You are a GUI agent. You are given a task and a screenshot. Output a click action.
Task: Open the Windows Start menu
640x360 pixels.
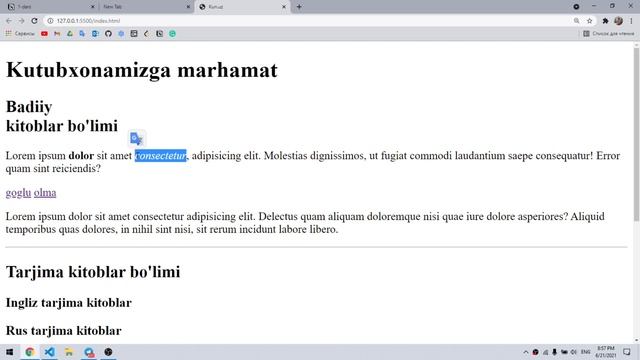click(9, 352)
